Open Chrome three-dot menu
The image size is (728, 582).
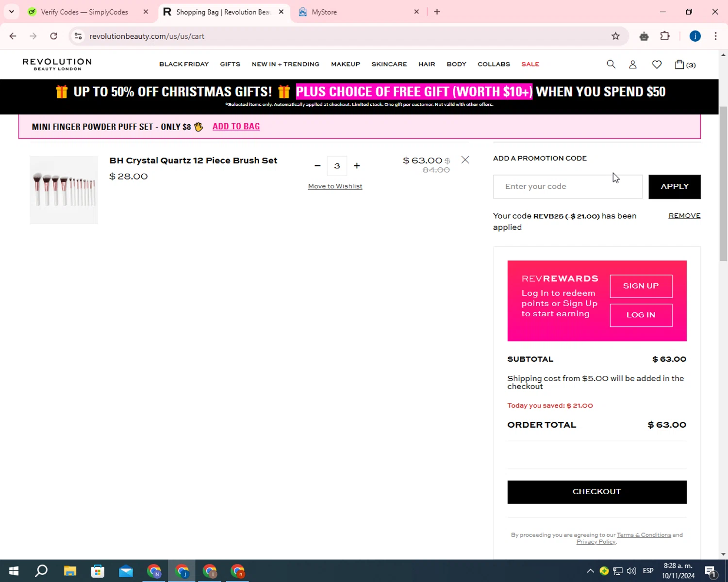point(715,36)
